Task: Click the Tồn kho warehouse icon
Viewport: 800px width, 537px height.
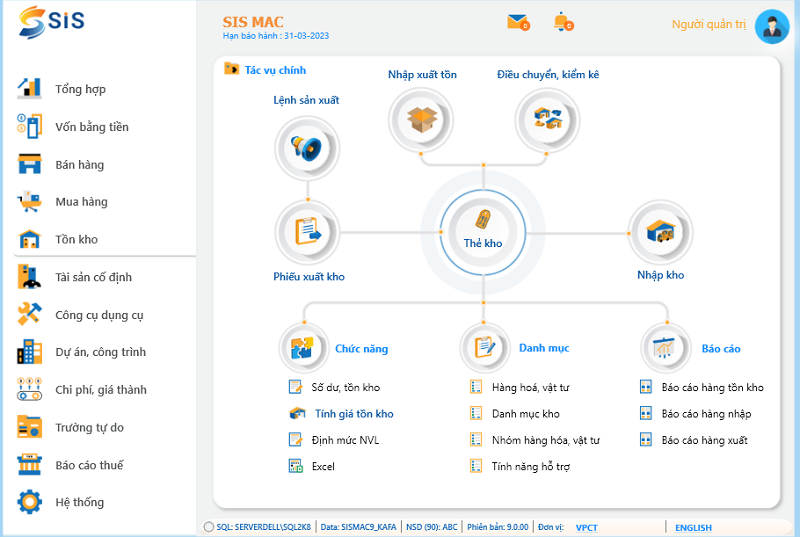Action: (29, 239)
